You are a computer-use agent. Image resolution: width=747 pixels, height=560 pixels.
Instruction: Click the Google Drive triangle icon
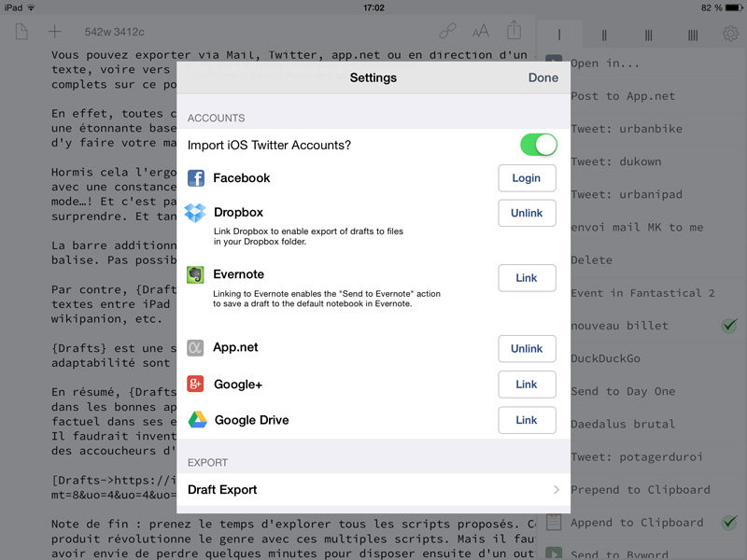[197, 419]
